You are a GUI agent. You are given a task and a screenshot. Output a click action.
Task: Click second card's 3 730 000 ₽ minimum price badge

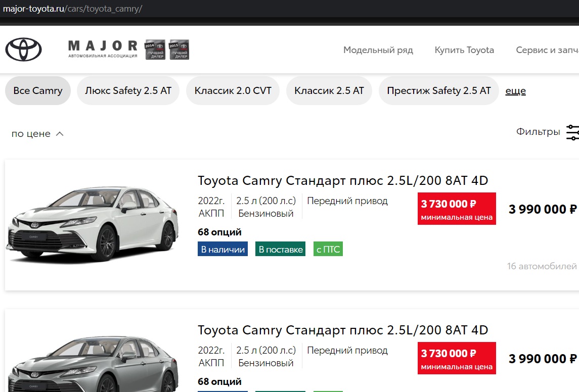coord(457,358)
